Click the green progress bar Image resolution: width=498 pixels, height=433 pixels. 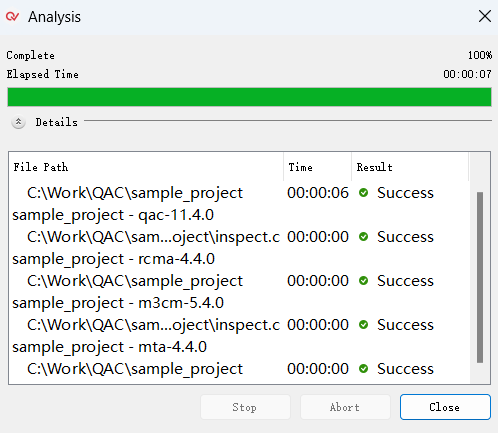click(x=249, y=97)
